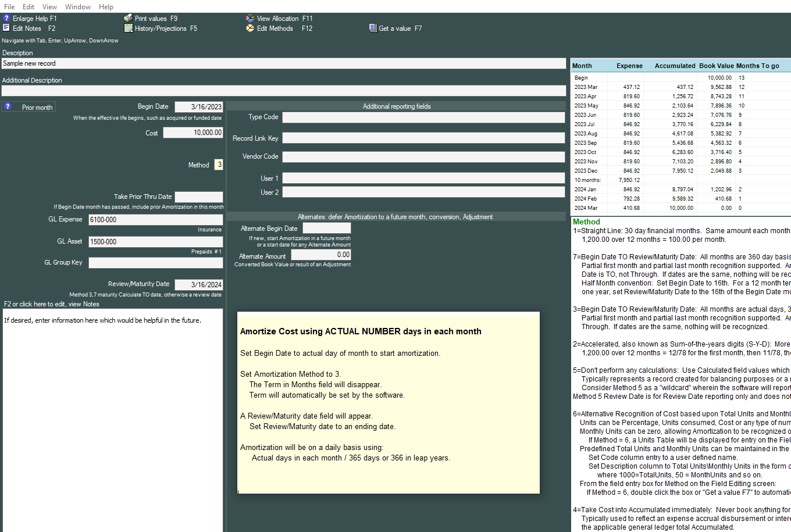Screen dimensions: 791x532
Task: Click the Month column header
Action: coord(582,66)
